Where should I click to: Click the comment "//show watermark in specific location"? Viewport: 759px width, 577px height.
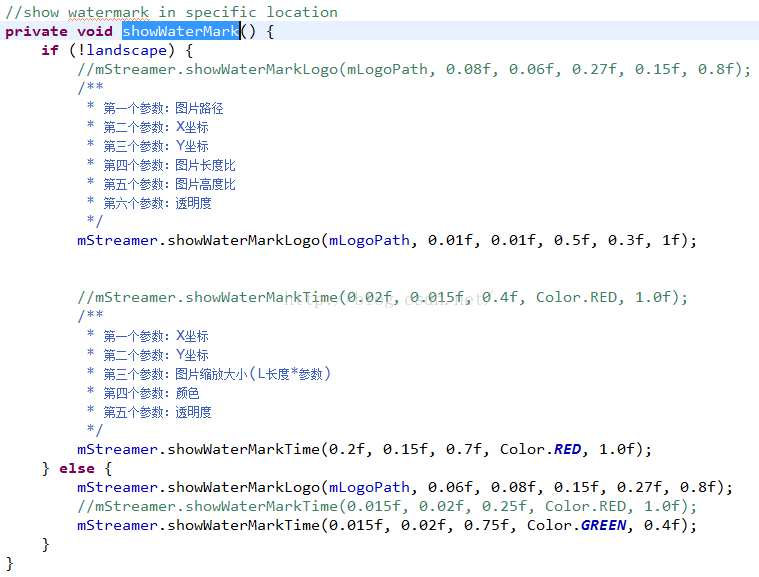(171, 12)
